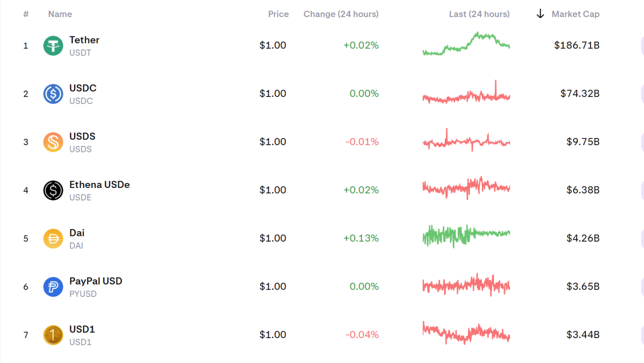The image size is (644, 363).
Task: View Tether's green 24-hour sparkline chart
Action: 466,45
